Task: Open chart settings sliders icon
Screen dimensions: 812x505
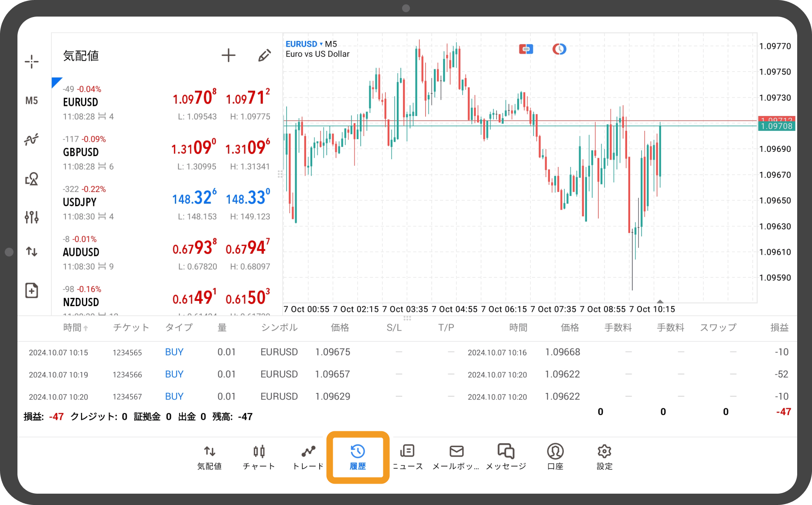Action: coord(31,217)
